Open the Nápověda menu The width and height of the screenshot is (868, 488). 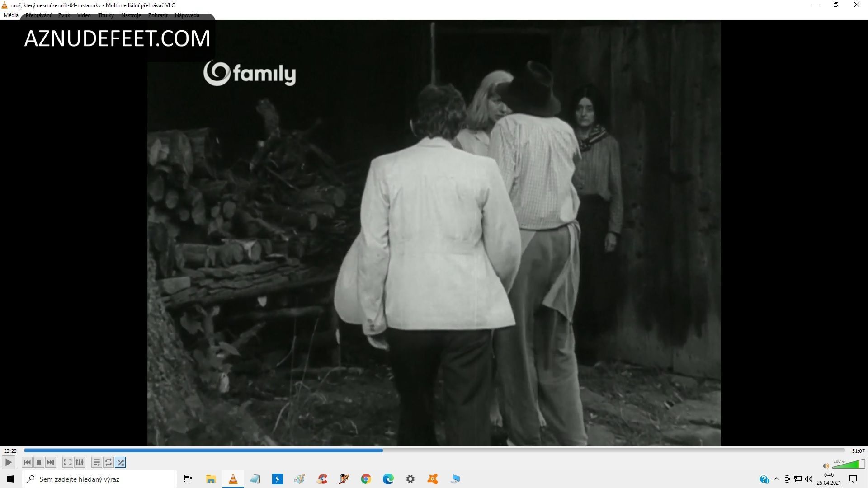click(x=187, y=15)
